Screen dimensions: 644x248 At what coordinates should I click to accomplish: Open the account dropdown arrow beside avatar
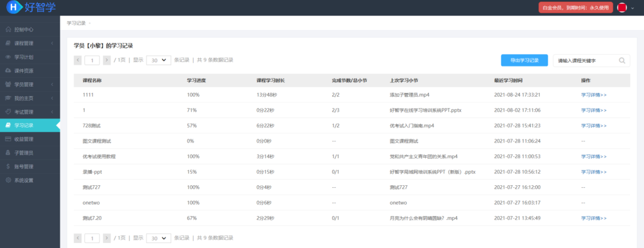(x=633, y=8)
